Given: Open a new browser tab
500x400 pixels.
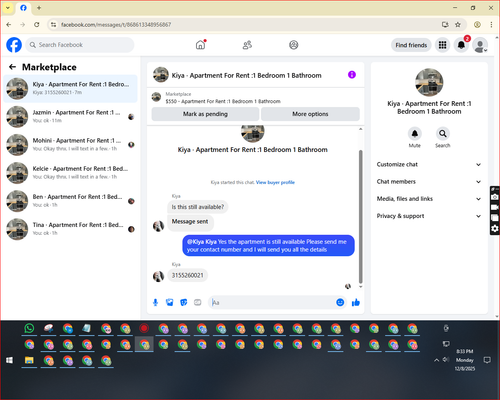Looking at the screenshot, I should [x=39, y=8].
